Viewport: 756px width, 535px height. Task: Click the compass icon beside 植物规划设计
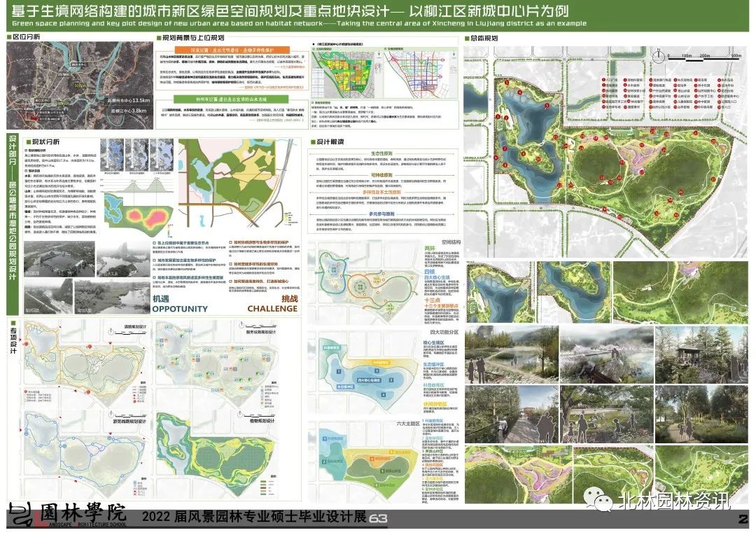point(239,415)
